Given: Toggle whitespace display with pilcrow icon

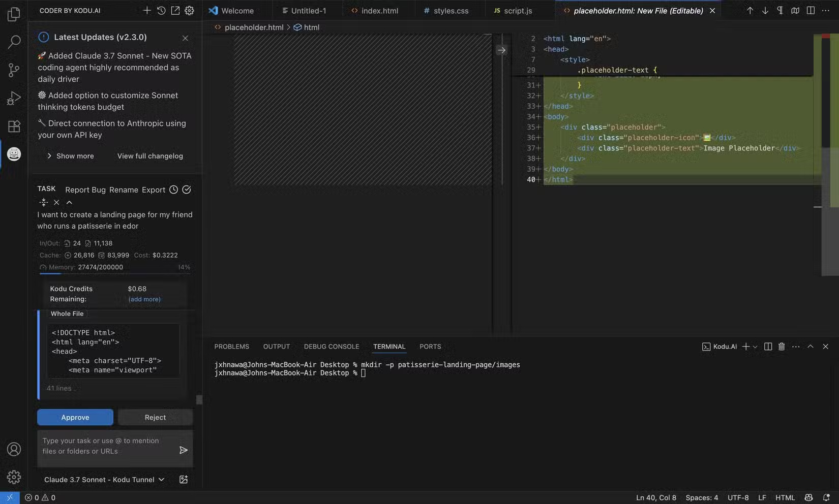Looking at the screenshot, I should coord(780,10).
